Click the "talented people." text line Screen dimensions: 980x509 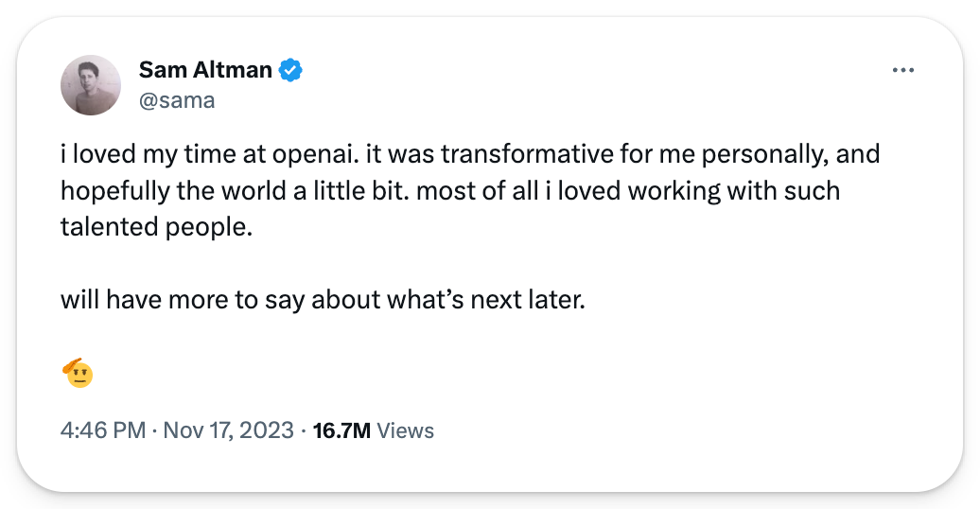[157, 227]
